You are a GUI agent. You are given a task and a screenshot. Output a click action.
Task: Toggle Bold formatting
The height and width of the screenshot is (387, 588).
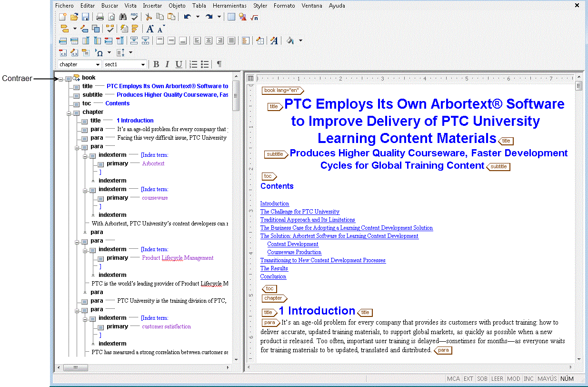156,64
